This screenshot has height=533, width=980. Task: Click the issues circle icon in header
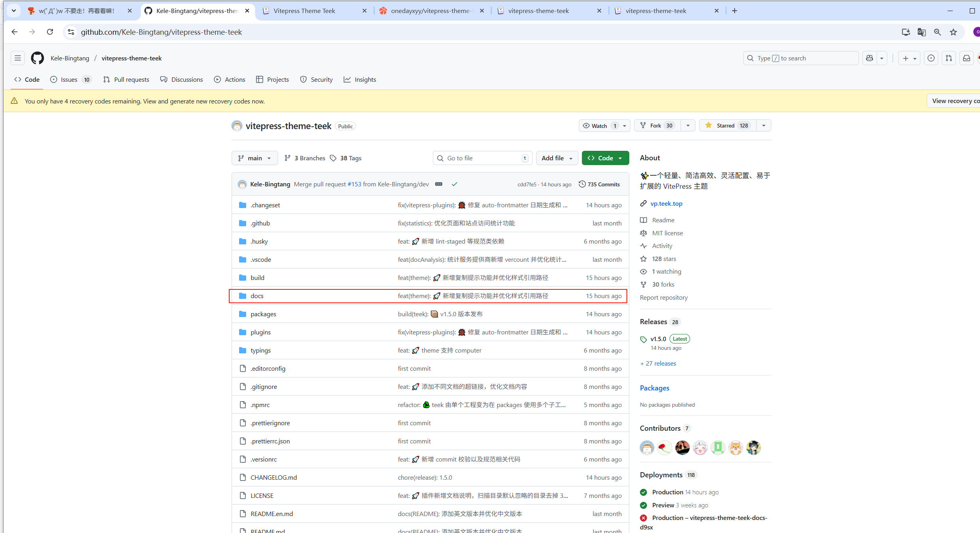click(931, 58)
